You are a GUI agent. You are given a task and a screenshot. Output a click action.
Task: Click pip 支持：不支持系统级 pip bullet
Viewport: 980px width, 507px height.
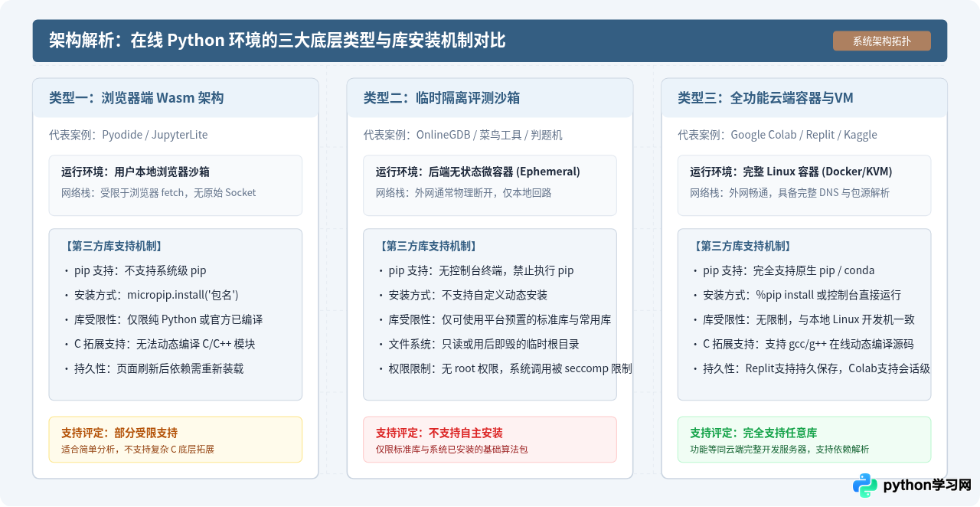coord(135,270)
